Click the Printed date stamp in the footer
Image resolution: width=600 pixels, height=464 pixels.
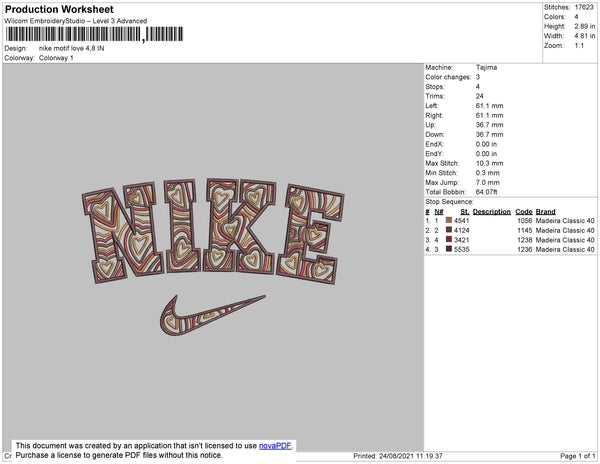(398, 456)
